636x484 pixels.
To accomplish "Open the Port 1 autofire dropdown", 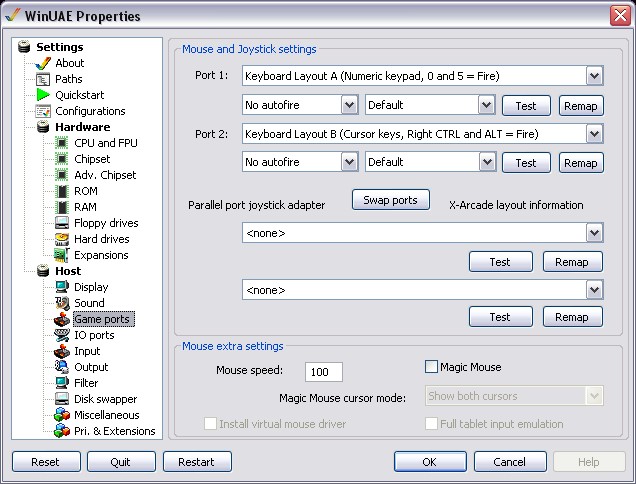I will [x=349, y=105].
